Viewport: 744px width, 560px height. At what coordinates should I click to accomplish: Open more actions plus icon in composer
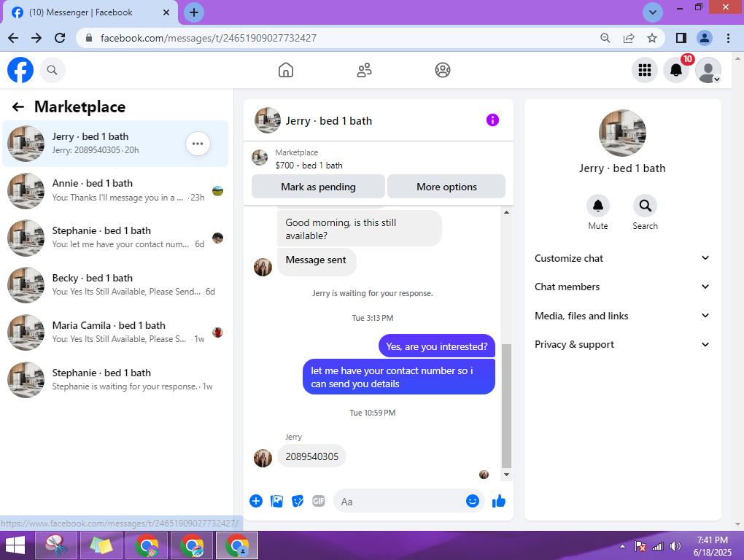tap(256, 501)
